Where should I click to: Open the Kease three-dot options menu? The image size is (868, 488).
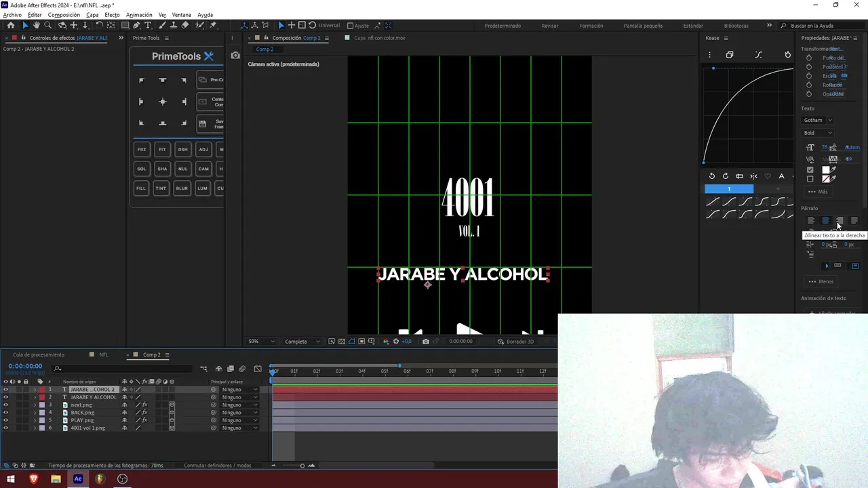[x=710, y=55]
